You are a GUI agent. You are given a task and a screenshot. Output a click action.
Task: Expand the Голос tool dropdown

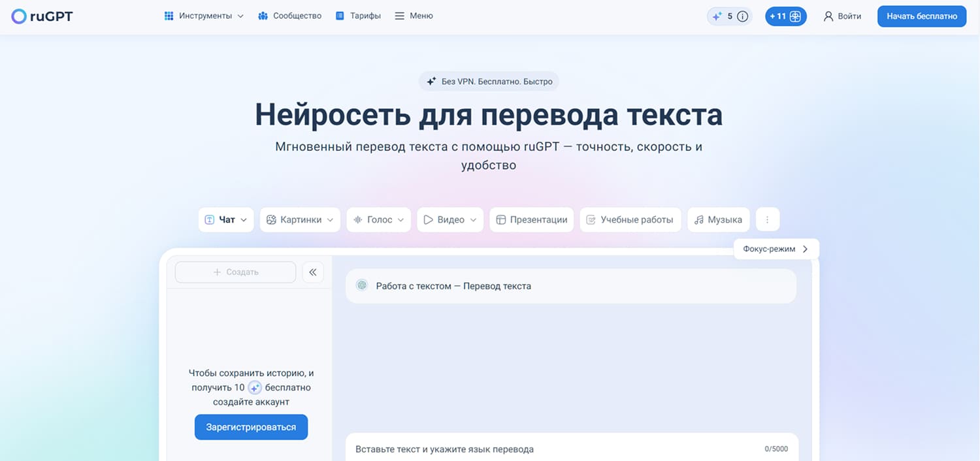coord(378,219)
